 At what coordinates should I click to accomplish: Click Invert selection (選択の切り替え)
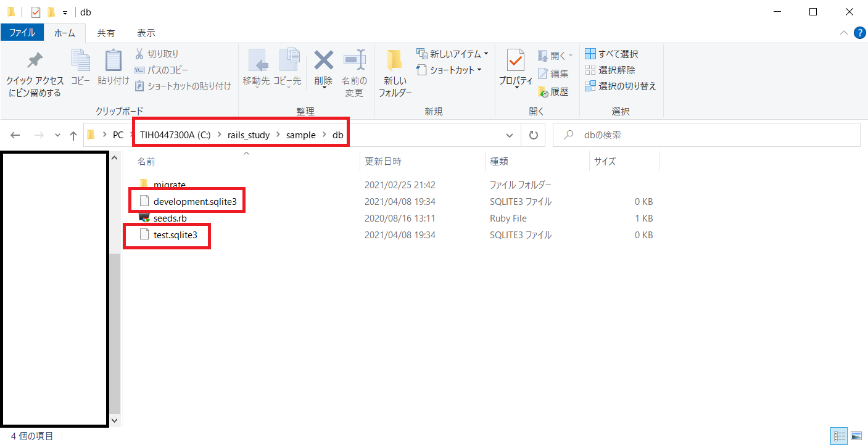(621, 86)
